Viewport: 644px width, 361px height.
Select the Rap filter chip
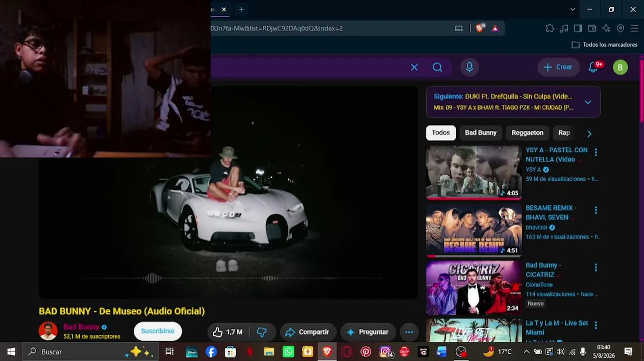(x=564, y=133)
